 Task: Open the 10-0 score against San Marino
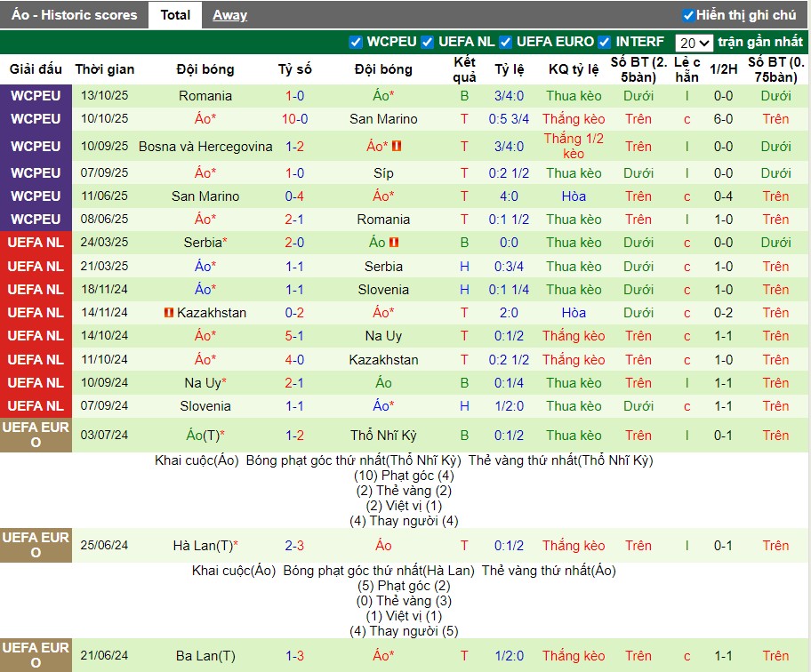coord(295,119)
